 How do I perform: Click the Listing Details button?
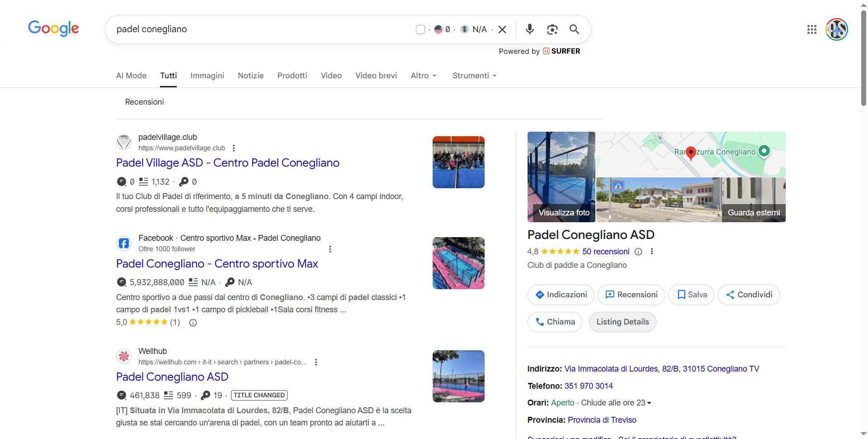[x=622, y=322]
